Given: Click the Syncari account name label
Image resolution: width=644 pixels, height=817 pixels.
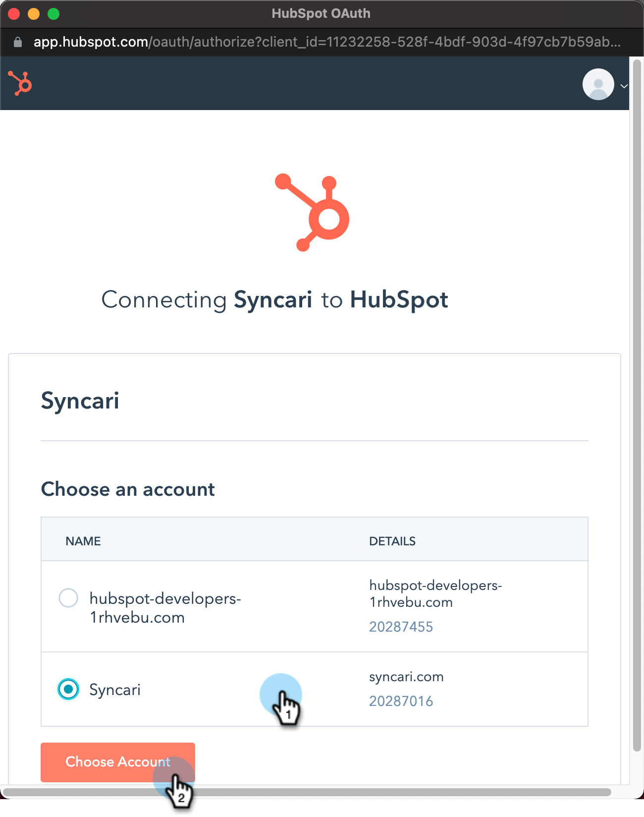Looking at the screenshot, I should (x=115, y=690).
